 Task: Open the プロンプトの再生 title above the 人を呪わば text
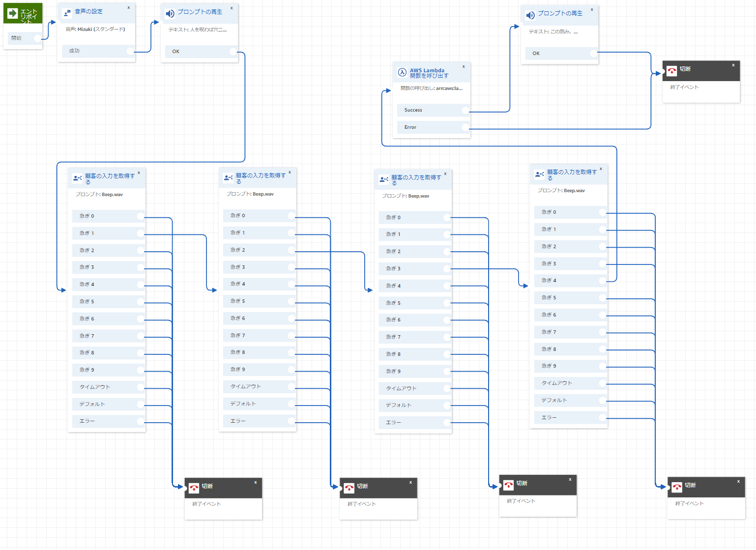coord(200,12)
